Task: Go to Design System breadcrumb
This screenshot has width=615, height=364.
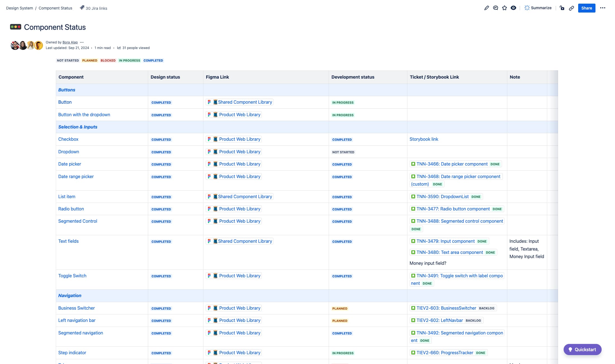Action: [x=20, y=8]
